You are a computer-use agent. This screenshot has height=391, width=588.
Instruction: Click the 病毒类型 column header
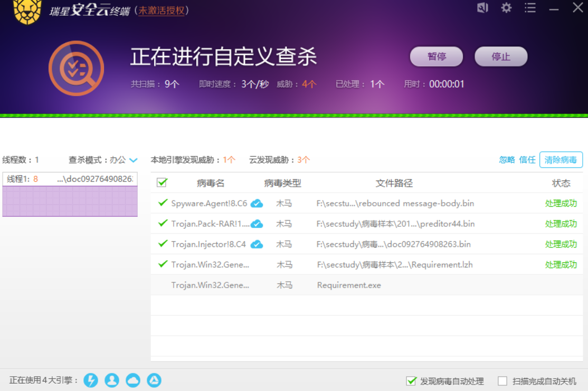point(282,183)
